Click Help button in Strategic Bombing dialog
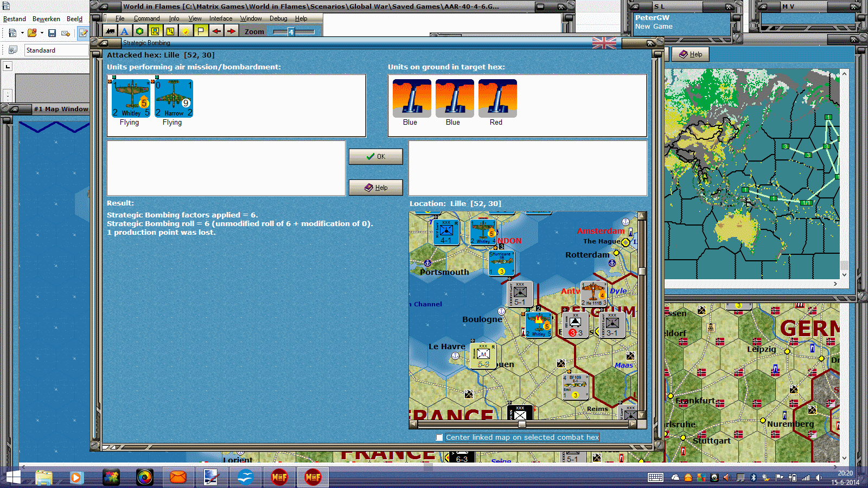This screenshot has height=488, width=868. 376,188
